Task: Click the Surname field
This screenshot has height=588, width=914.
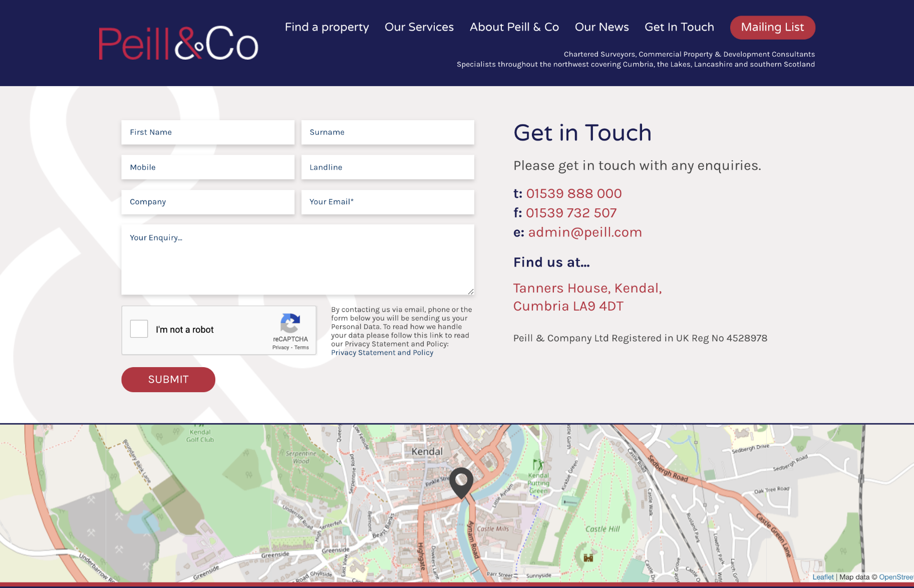Action: point(388,132)
